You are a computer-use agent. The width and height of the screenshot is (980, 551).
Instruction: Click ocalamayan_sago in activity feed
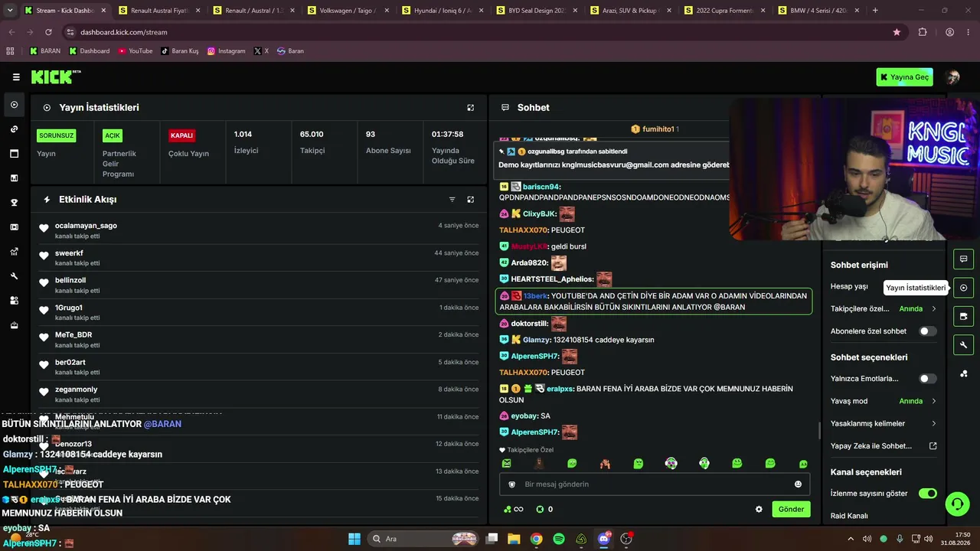pyautogui.click(x=86, y=226)
